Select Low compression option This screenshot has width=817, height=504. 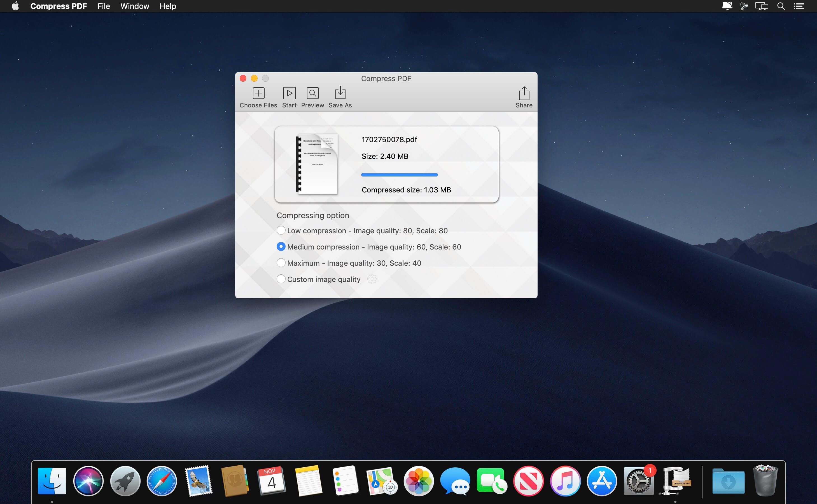281,230
